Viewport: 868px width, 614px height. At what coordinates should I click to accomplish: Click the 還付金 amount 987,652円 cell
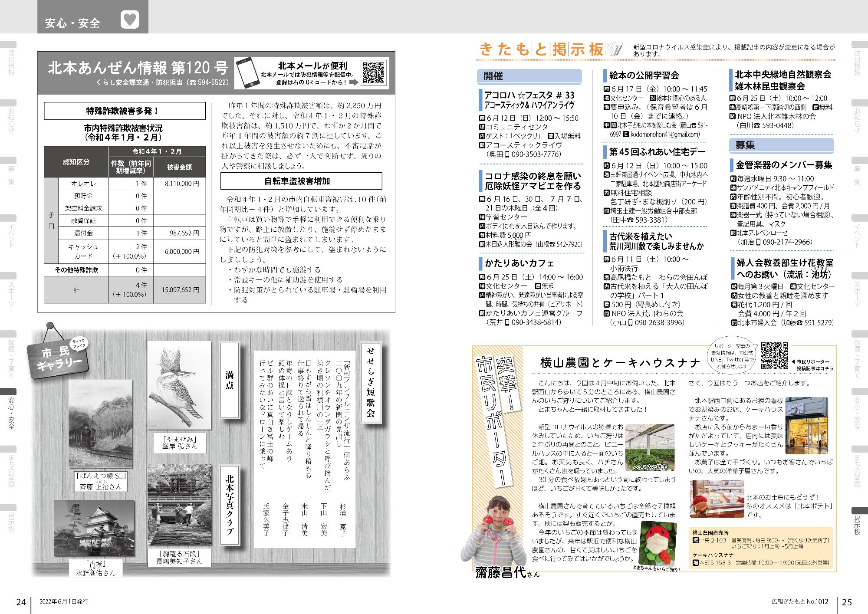(179, 233)
